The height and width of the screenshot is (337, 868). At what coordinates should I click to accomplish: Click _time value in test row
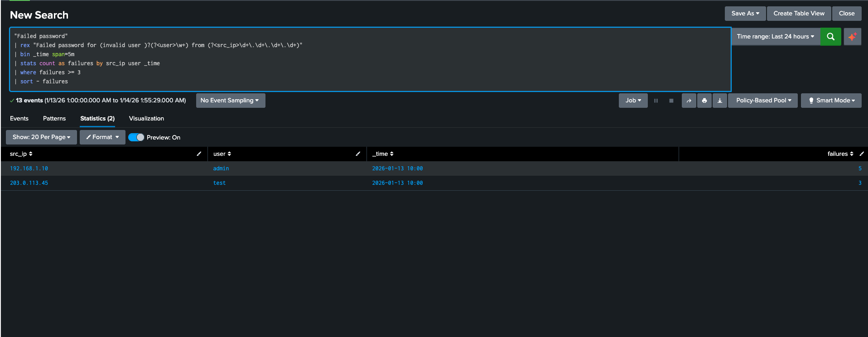pyautogui.click(x=397, y=183)
